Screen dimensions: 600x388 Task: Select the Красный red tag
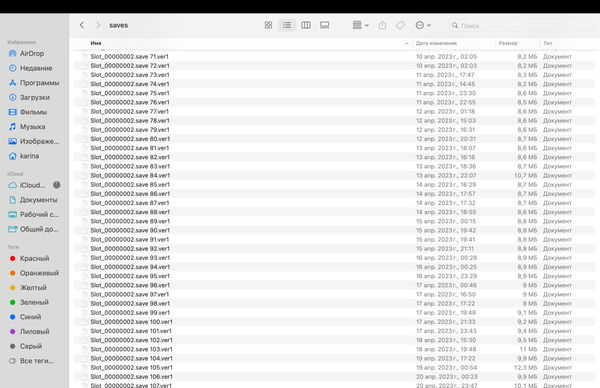click(34, 259)
